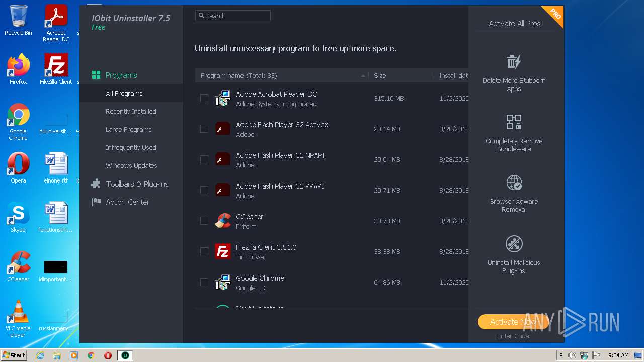Open the VLC media player desktop shortcut
Image resolution: width=644 pixels, height=362 pixels.
click(x=18, y=319)
